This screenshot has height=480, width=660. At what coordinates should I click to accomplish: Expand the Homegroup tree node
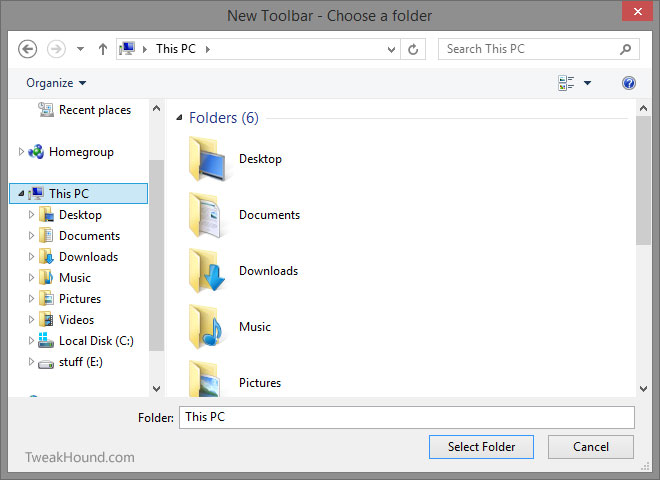22,152
